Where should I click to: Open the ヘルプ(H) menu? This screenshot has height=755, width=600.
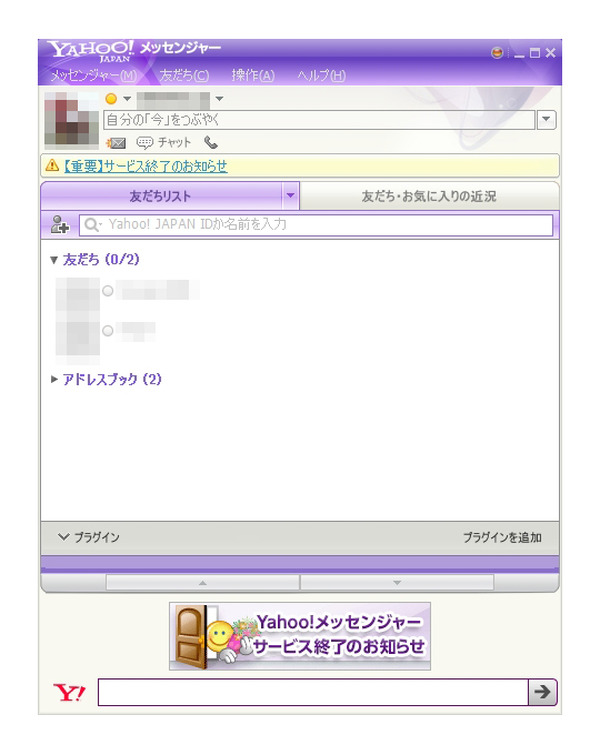321,76
